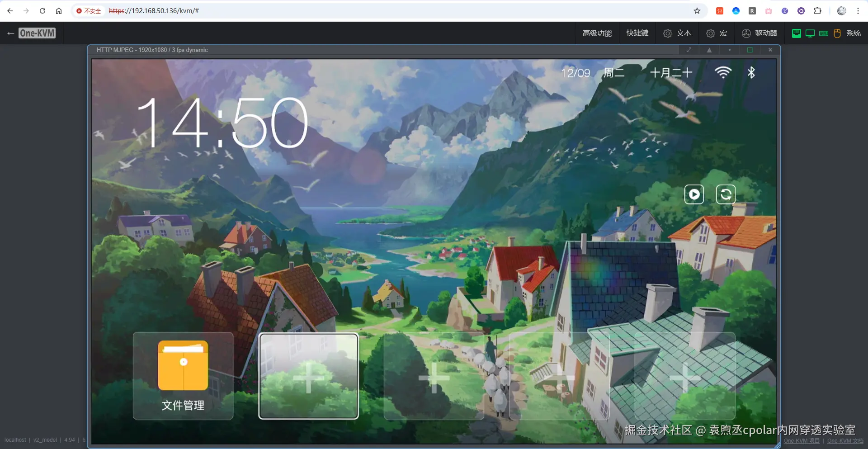
Task: Reload the browser page
Action: (x=42, y=11)
